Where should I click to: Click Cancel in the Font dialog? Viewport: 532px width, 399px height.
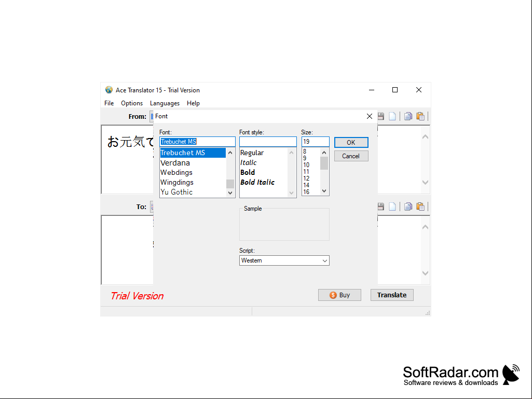tap(351, 156)
